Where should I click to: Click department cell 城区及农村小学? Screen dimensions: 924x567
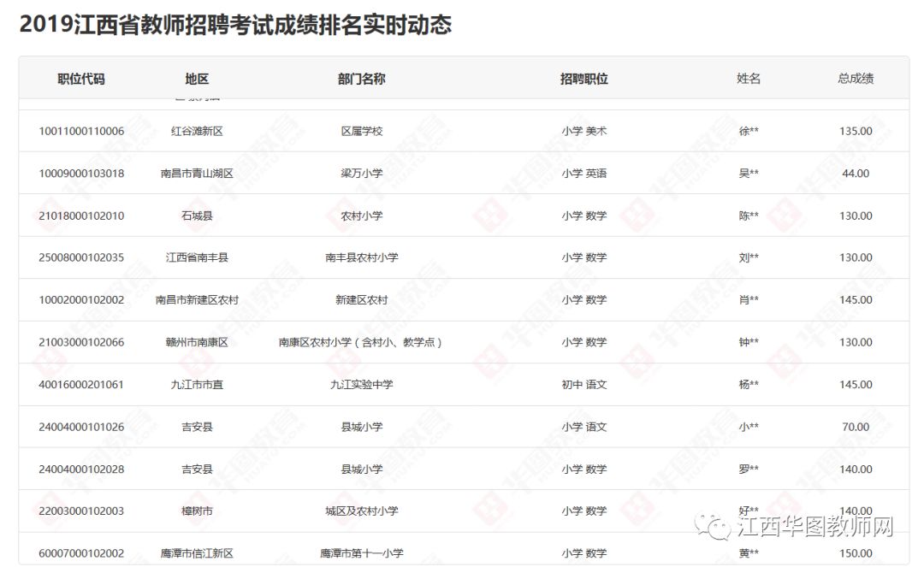pyautogui.click(x=361, y=511)
